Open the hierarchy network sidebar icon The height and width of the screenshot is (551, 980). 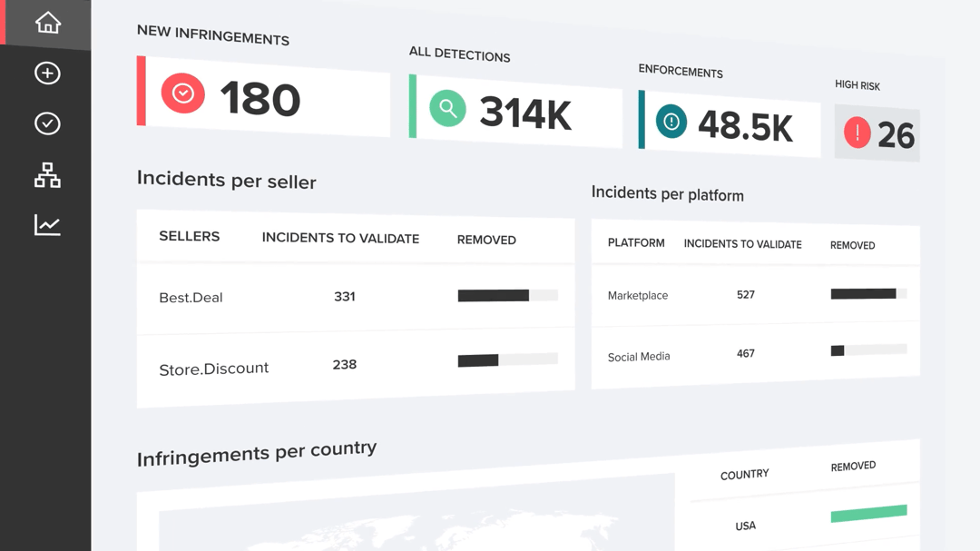point(47,175)
